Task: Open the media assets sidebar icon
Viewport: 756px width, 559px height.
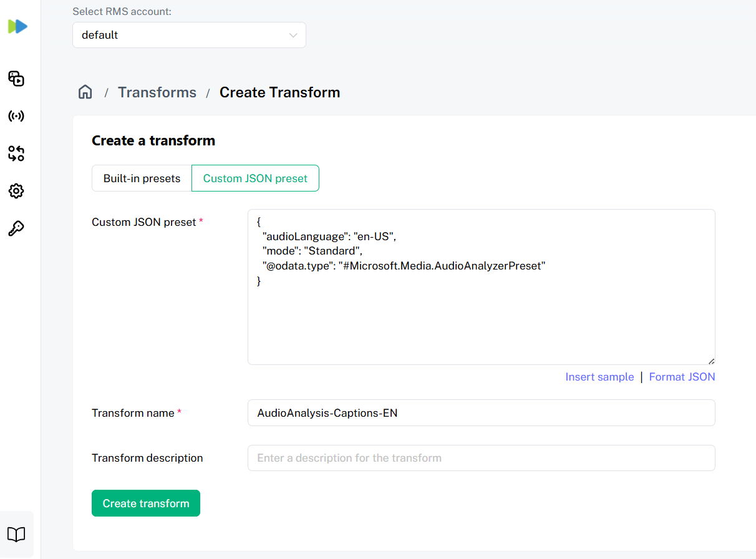Action: pyautogui.click(x=16, y=79)
